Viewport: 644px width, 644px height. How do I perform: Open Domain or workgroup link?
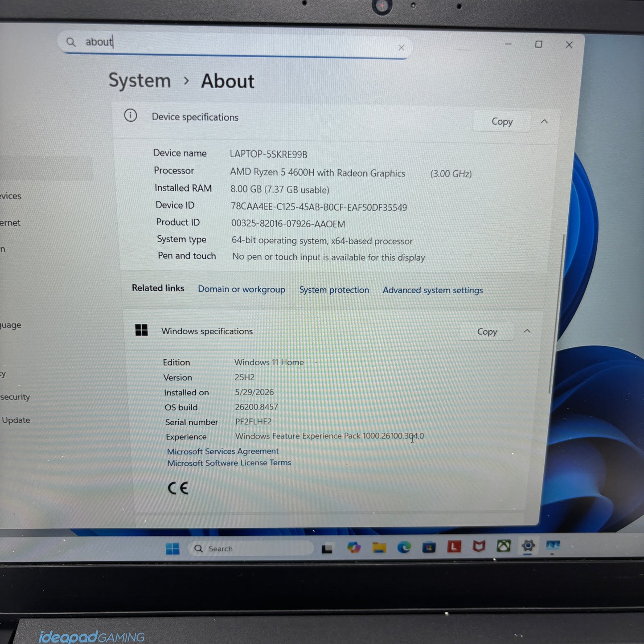pyautogui.click(x=242, y=289)
